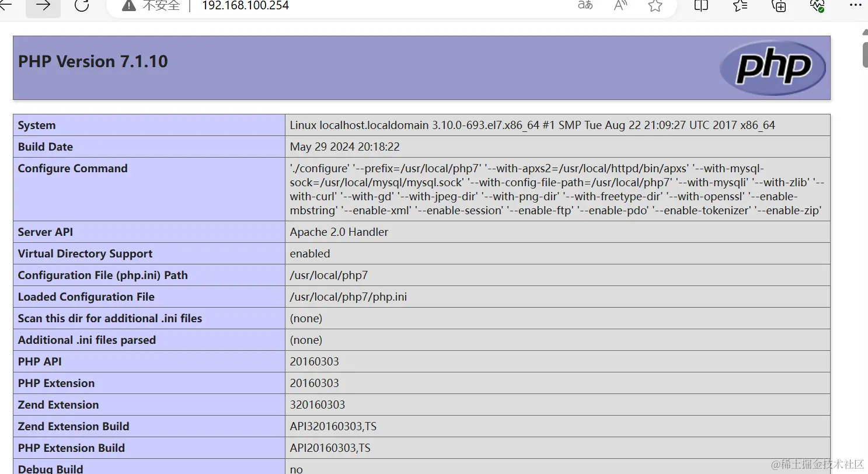868x474 pixels.
Task: Click the 'Zend Extension Build' label
Action: [74, 426]
